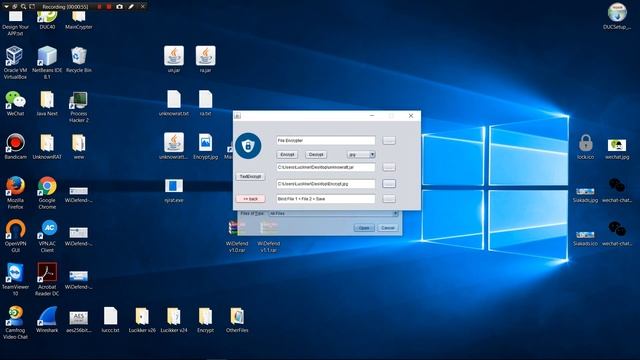Screen dimensions: 640x360
Task: Open the Google Chrome shortcut
Action: (47, 193)
